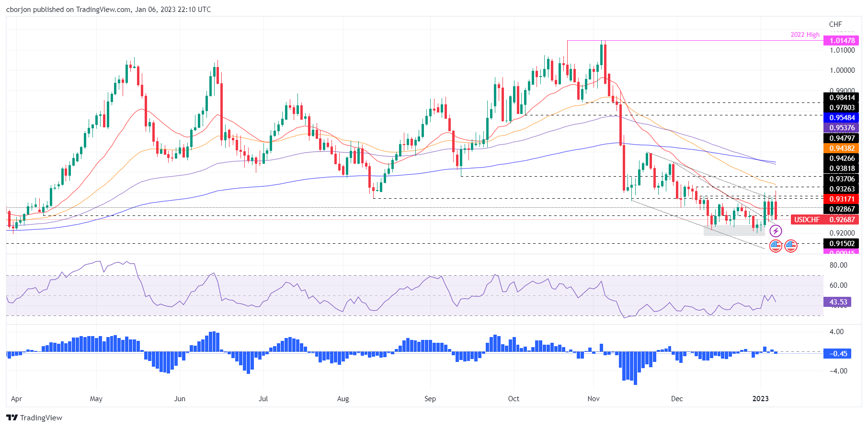Click the histogram value label −0.45
This screenshot has height=428, width=868.
838,354
